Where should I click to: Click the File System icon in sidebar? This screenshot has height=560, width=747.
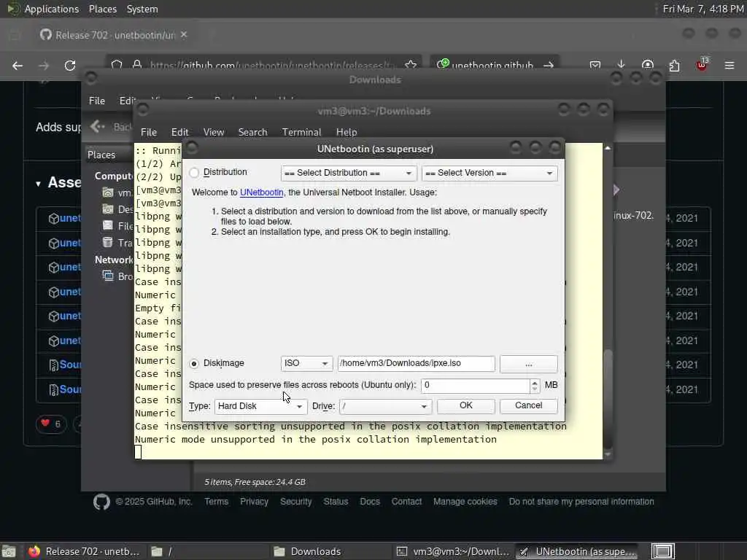tap(108, 226)
